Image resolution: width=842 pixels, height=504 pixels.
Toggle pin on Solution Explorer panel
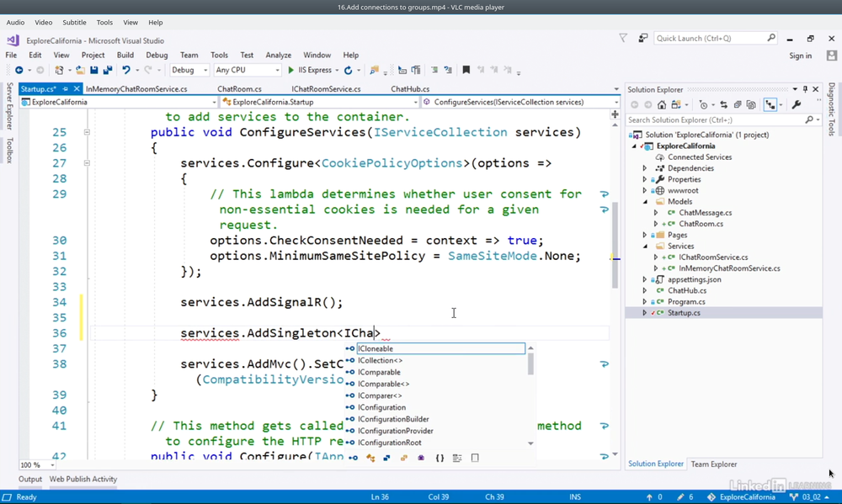[x=805, y=89]
